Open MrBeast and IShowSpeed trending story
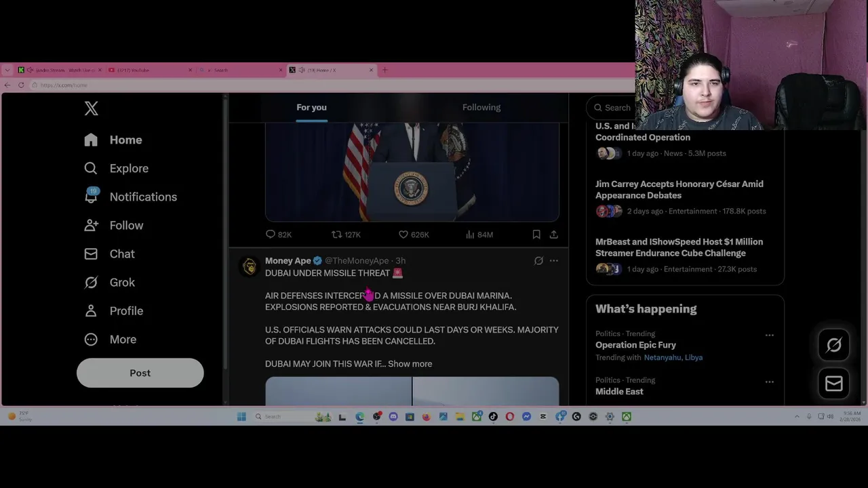868x488 pixels. pos(685,255)
